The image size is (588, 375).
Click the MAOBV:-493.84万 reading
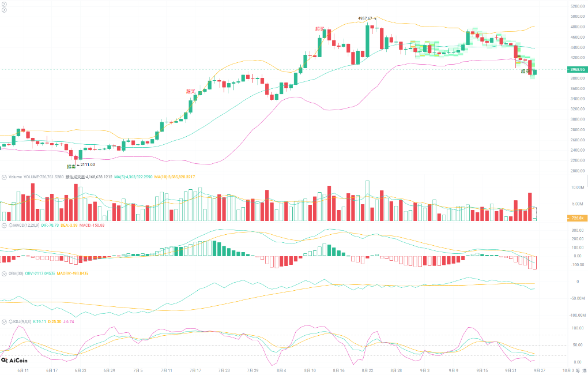click(x=73, y=273)
